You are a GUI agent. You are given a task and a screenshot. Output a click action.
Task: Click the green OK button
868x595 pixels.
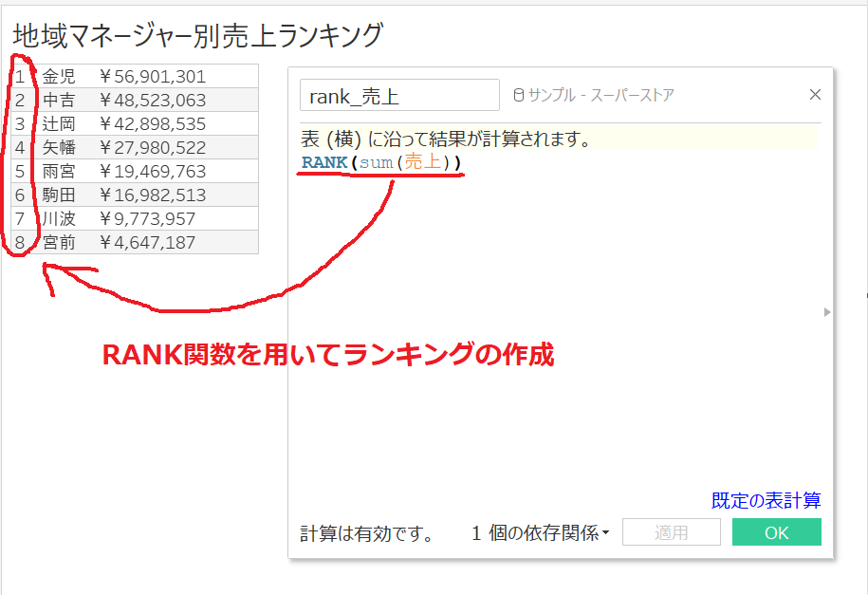click(776, 532)
